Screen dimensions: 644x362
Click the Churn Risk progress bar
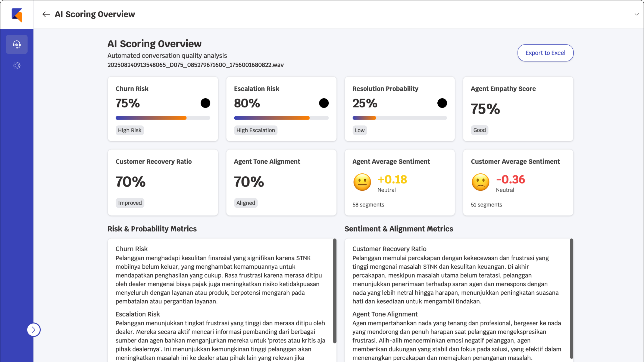163,118
